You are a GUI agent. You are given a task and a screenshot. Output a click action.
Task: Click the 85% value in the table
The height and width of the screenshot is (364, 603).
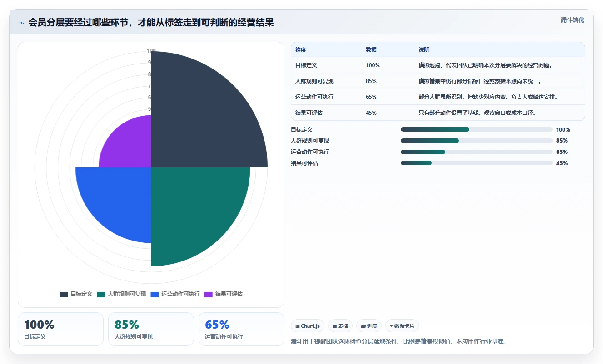[371, 81]
